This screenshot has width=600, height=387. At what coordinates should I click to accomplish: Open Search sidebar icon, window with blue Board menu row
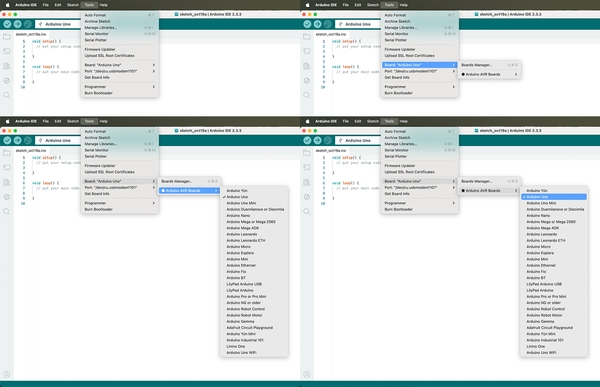click(307, 95)
